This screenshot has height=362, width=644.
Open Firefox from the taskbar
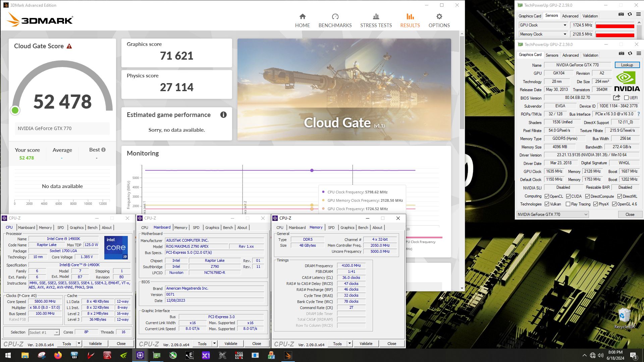pos(58,355)
